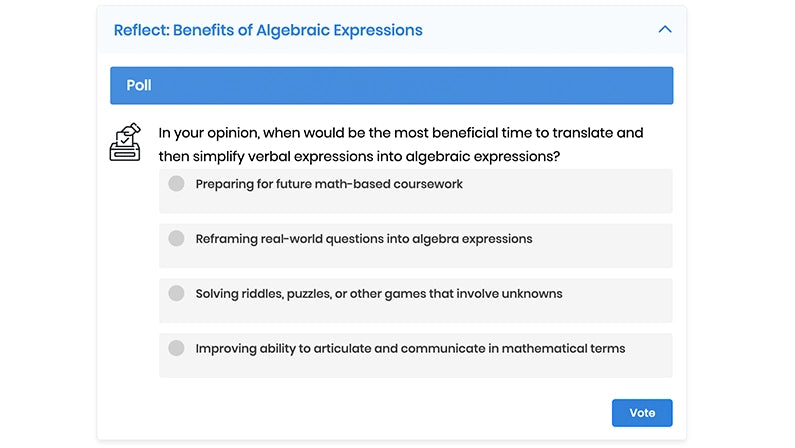Image resolution: width=795 pixels, height=448 pixels.
Task: Click the poll question text
Action: pos(400,145)
